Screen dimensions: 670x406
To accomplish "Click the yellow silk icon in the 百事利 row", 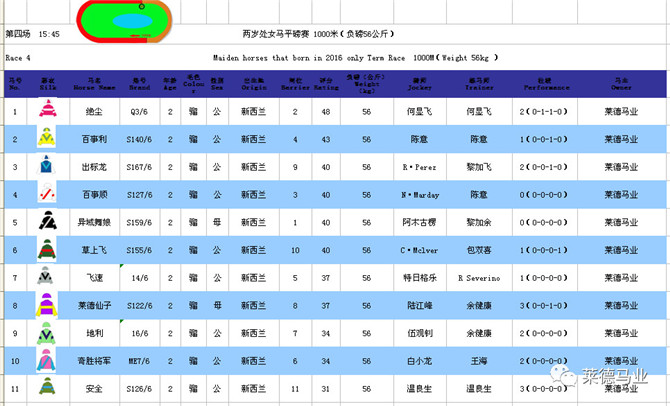I will click(46, 136).
